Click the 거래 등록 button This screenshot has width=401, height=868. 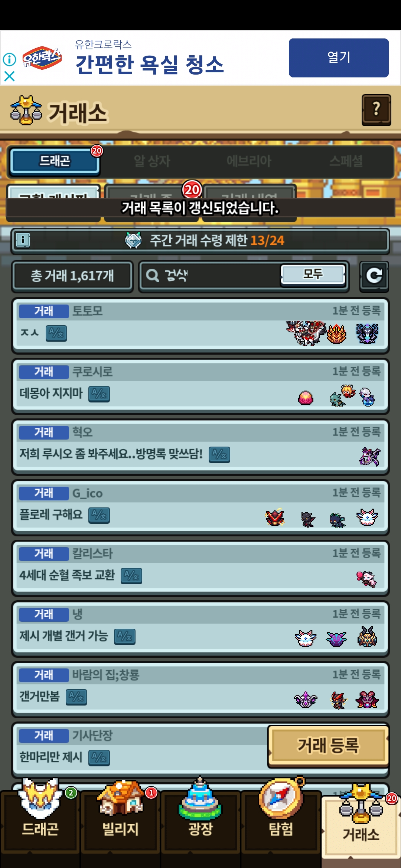pyautogui.click(x=328, y=746)
